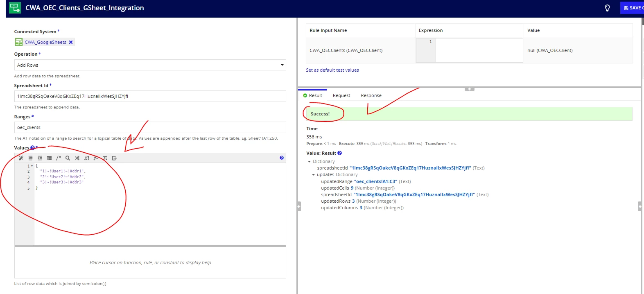Screen dimensions: 644x294
Task: Click the export arrow icon in editor toolbar
Action: [114, 158]
